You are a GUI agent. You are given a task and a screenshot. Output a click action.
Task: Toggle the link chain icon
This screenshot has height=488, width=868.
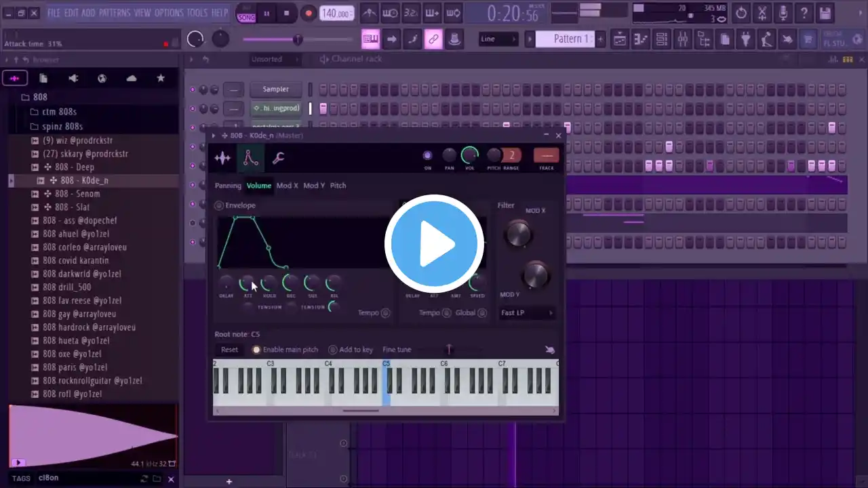pos(433,39)
